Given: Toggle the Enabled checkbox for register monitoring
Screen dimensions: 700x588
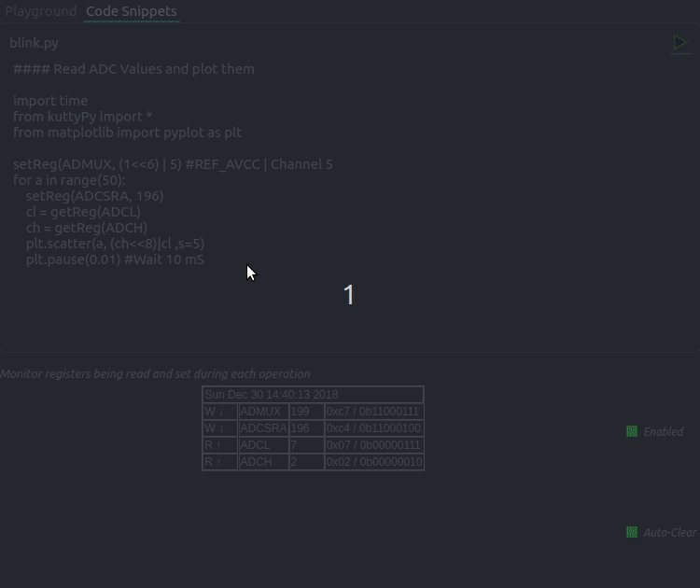Looking at the screenshot, I should pos(632,431).
